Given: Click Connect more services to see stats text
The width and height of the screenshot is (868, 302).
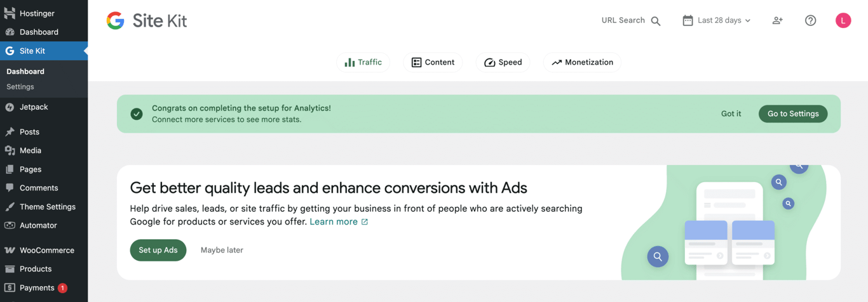Looking at the screenshot, I should 227,119.
